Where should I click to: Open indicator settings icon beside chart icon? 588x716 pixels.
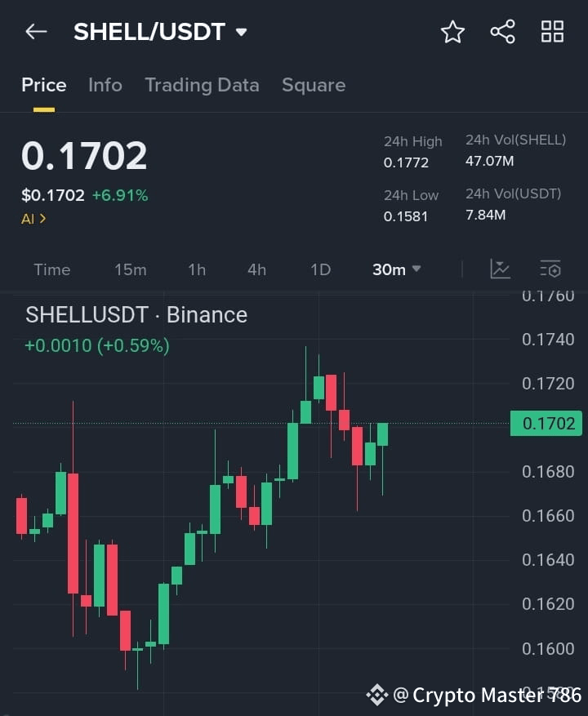550,269
